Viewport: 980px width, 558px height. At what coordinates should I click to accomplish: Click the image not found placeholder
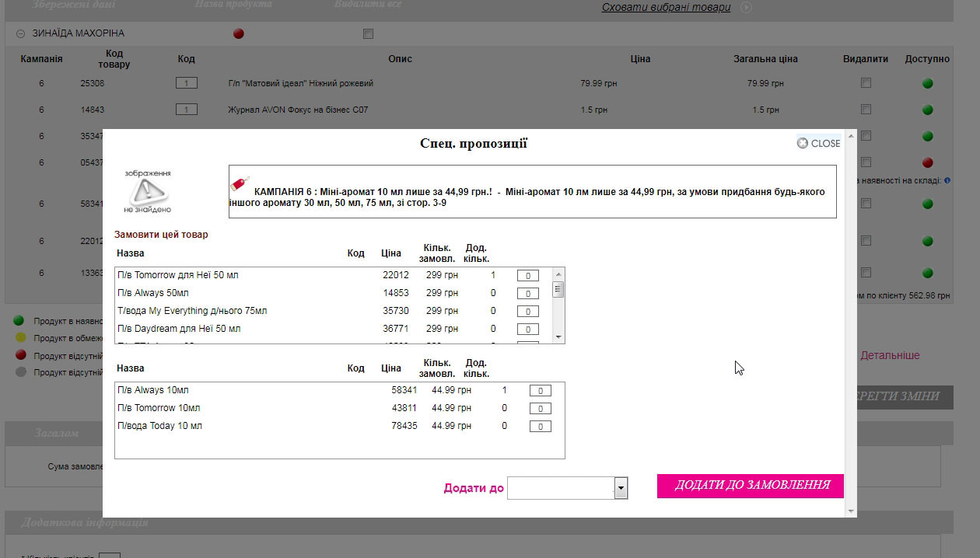pyautogui.click(x=148, y=191)
